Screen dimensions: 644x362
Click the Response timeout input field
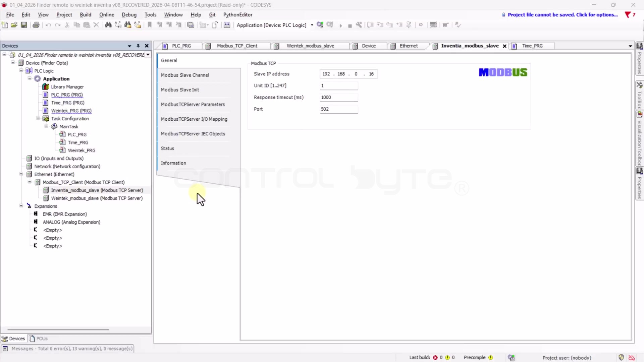339,97
